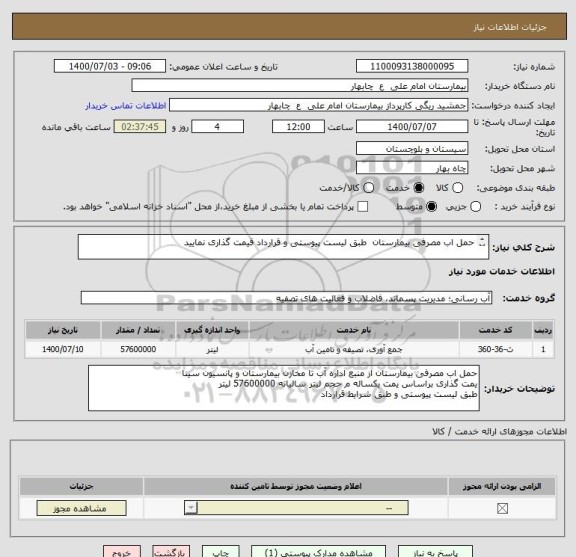Viewport: 576px width, 557px height.
Task: Click the need date cell 1400/07/10
Action: [x=63, y=349]
